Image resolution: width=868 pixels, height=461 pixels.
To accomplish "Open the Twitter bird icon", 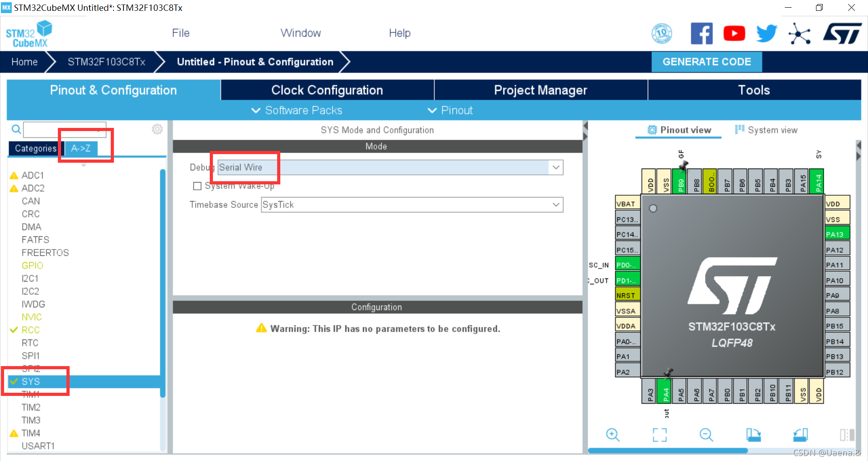I will tap(767, 33).
